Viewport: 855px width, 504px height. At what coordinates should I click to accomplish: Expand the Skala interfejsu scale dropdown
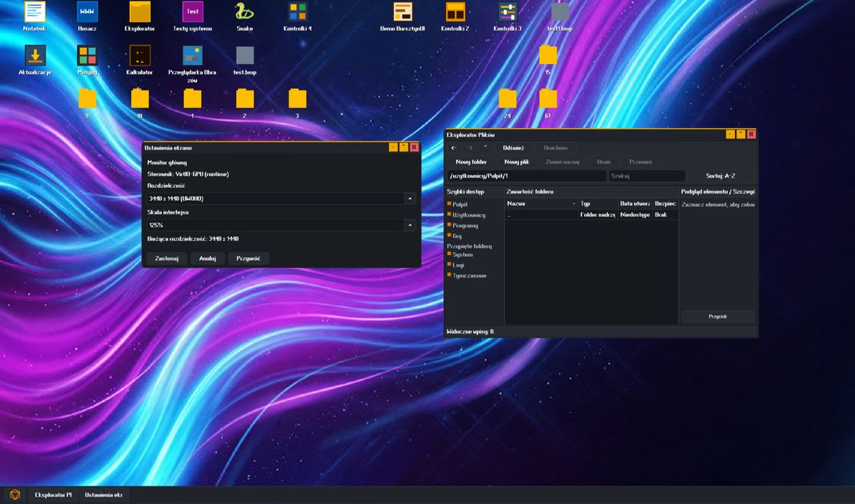tap(410, 225)
